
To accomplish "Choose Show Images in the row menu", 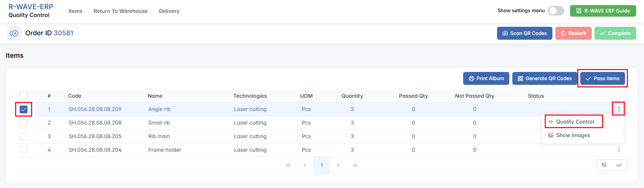I will click(573, 135).
